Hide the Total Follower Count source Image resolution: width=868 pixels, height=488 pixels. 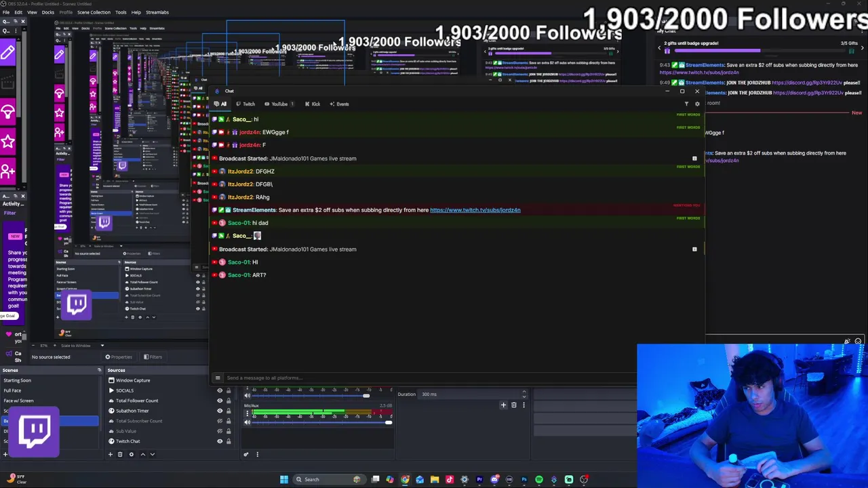pyautogui.click(x=220, y=401)
